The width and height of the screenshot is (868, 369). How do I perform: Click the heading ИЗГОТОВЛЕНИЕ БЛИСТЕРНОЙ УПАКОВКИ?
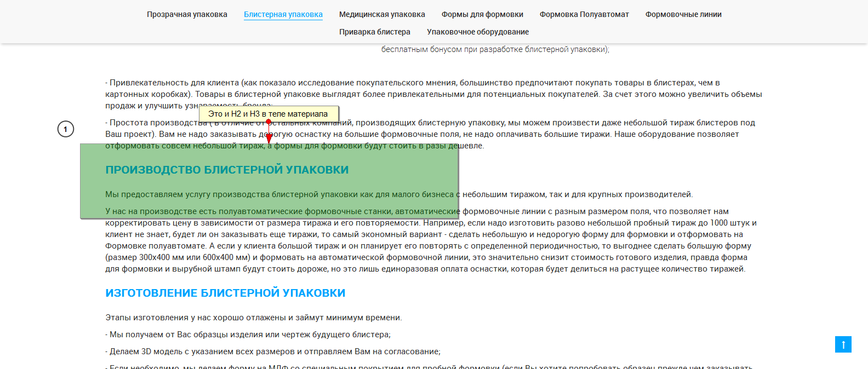click(225, 293)
